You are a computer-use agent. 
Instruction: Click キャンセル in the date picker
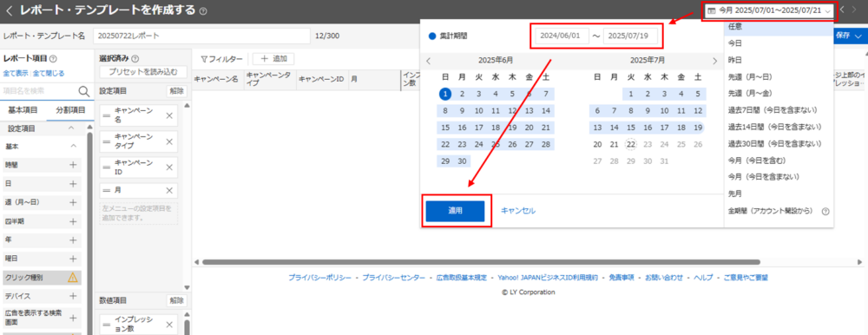518,211
